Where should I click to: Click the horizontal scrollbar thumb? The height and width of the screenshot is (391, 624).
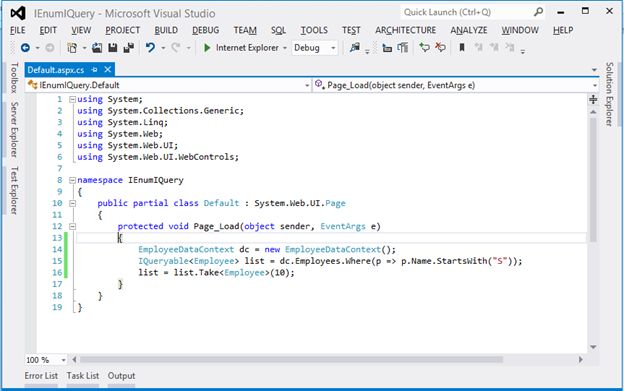291,360
